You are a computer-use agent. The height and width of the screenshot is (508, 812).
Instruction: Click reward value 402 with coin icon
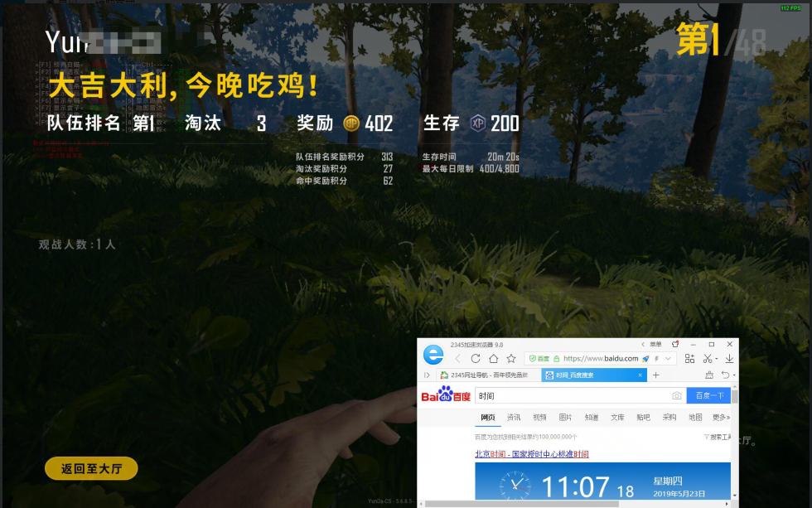click(368, 123)
